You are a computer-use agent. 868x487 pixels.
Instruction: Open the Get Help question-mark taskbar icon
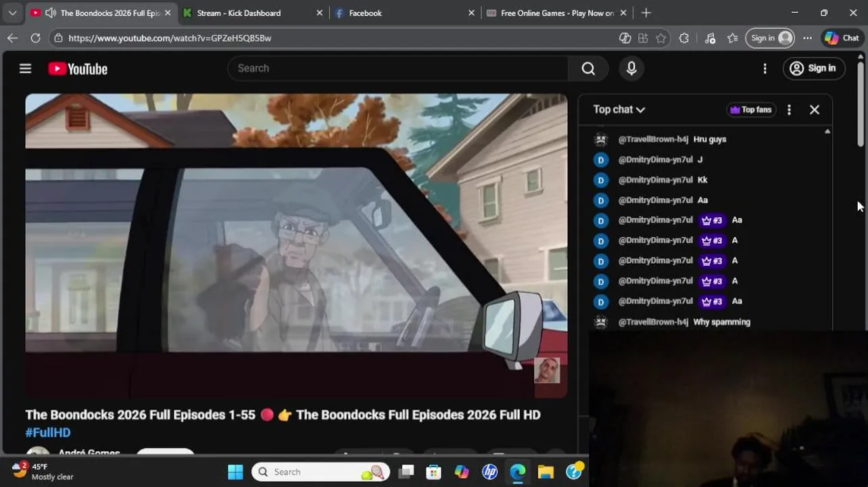coord(574,472)
